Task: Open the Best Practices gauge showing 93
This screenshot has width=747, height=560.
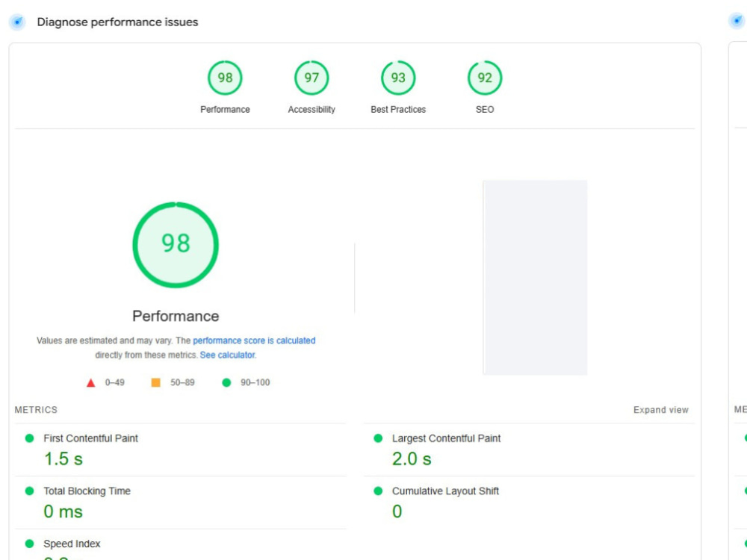Action: pyautogui.click(x=398, y=78)
